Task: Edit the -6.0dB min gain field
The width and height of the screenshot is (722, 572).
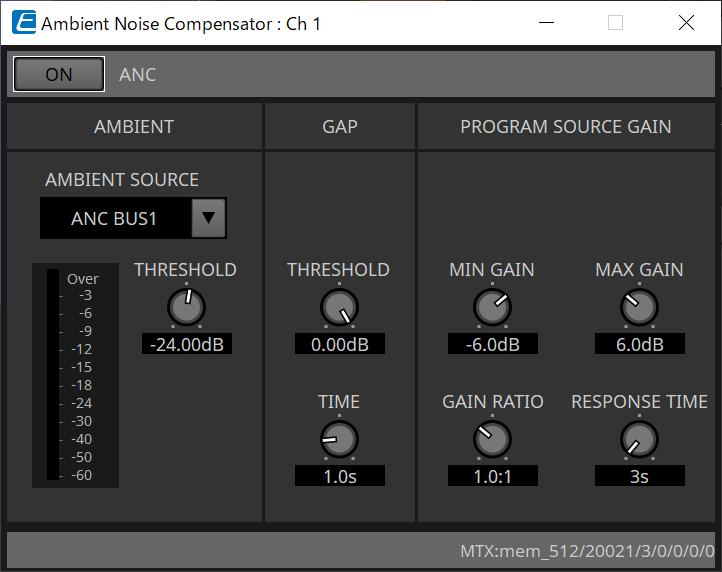Action: point(492,344)
